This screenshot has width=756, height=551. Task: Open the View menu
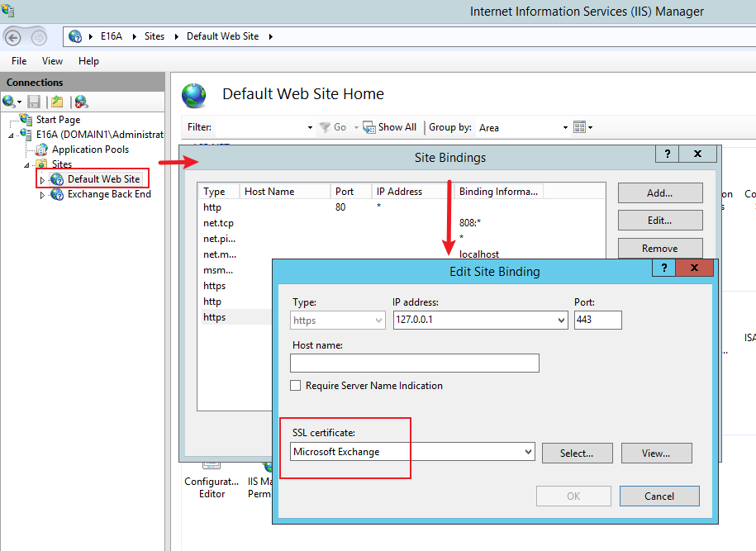tap(52, 61)
